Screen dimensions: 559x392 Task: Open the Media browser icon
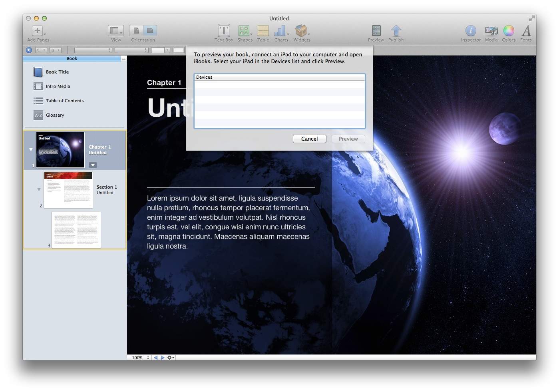491,31
